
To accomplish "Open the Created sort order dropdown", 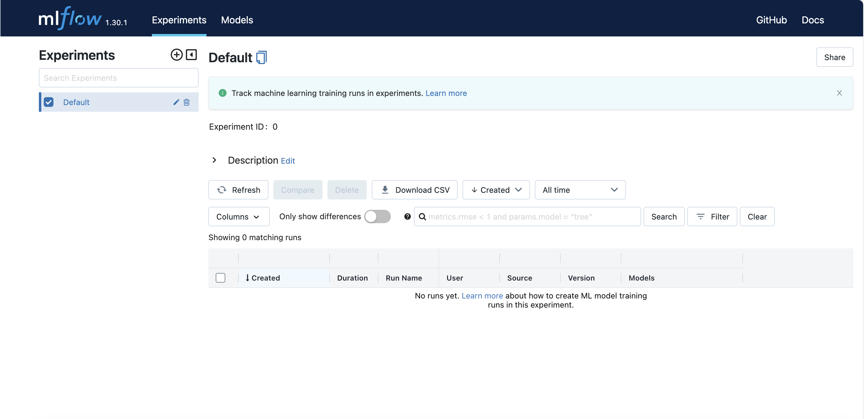I will [x=496, y=190].
